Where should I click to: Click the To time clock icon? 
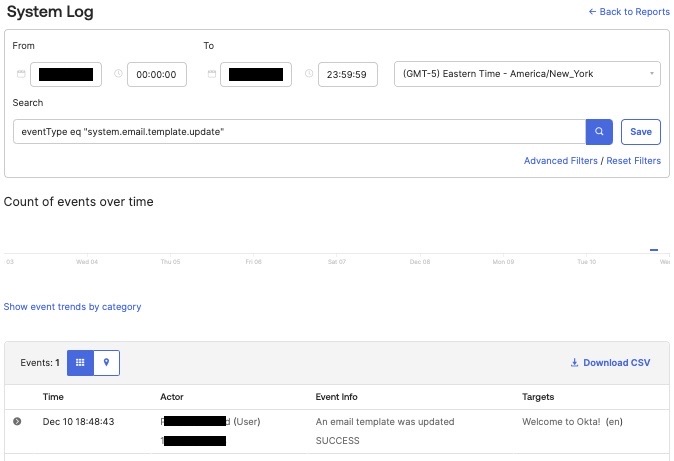point(309,74)
